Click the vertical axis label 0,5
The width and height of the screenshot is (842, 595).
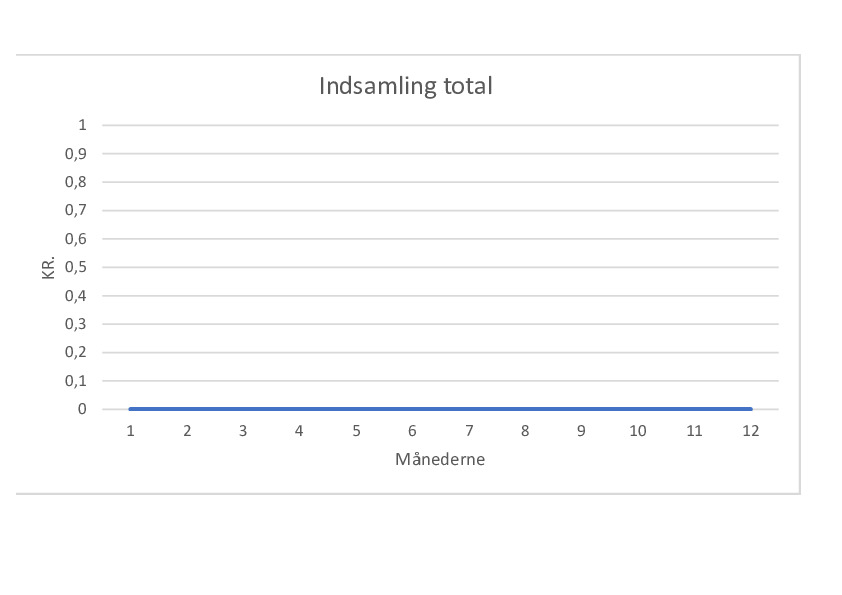(76, 267)
